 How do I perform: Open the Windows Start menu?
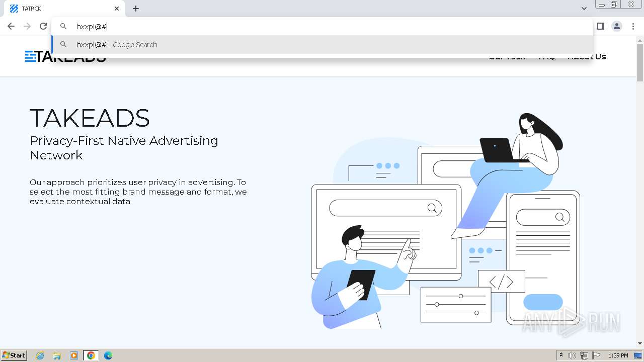tap(14, 355)
